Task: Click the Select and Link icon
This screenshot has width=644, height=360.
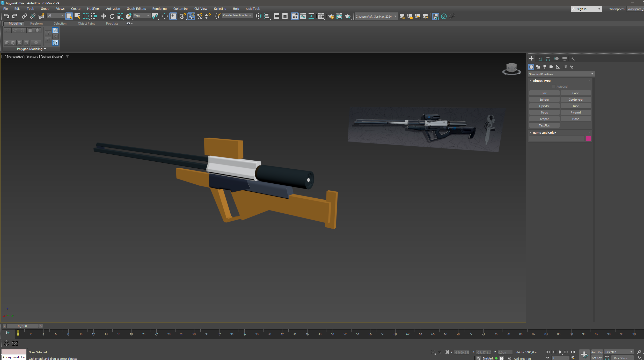Action: point(24,16)
